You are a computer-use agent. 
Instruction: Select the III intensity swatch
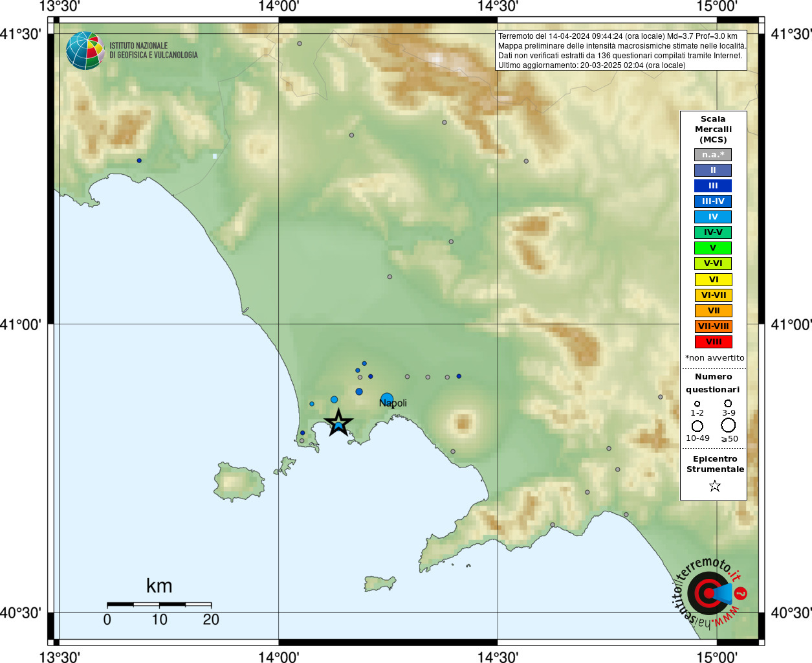pyautogui.click(x=713, y=186)
